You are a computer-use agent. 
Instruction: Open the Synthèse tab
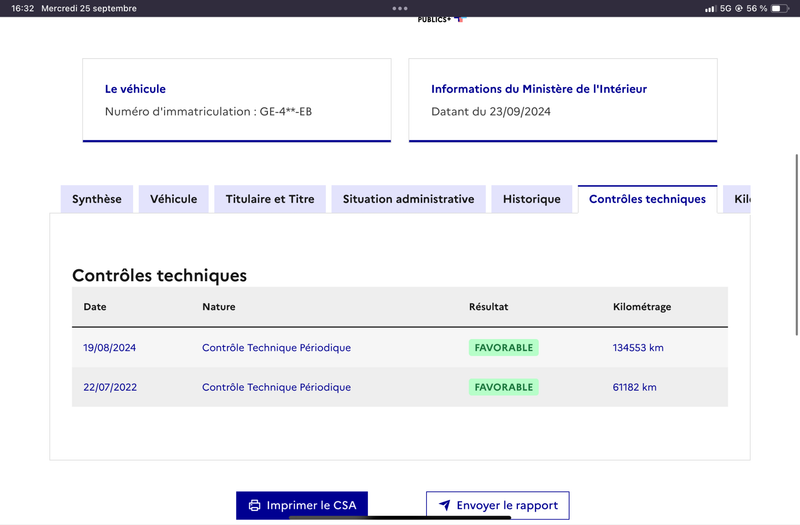(96, 199)
